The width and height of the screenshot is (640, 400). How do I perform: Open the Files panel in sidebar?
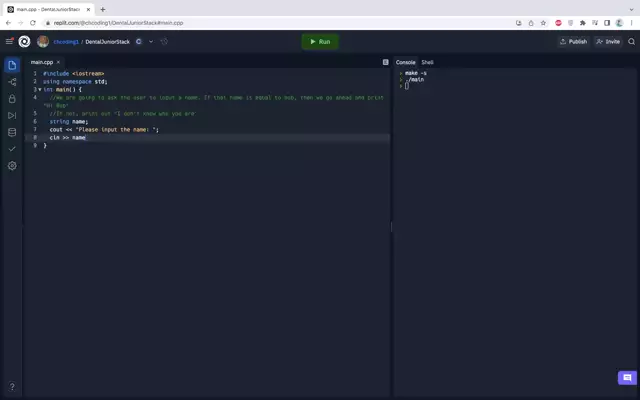12,65
